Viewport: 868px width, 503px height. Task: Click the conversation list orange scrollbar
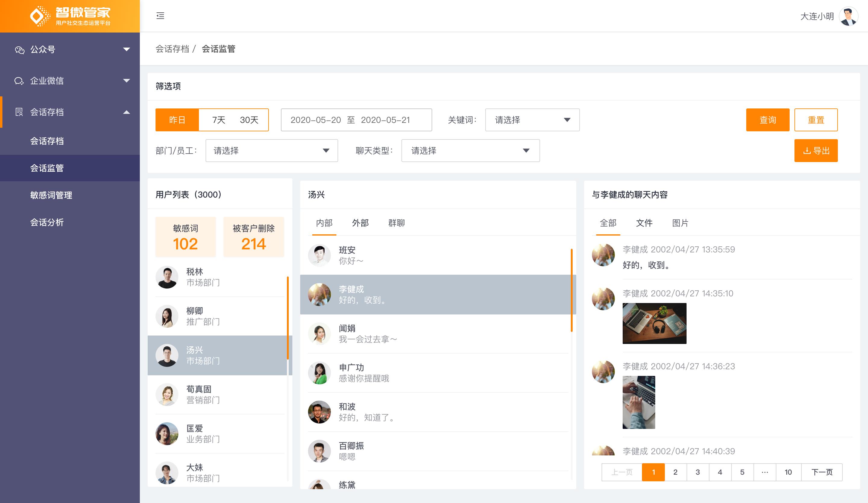(571, 290)
